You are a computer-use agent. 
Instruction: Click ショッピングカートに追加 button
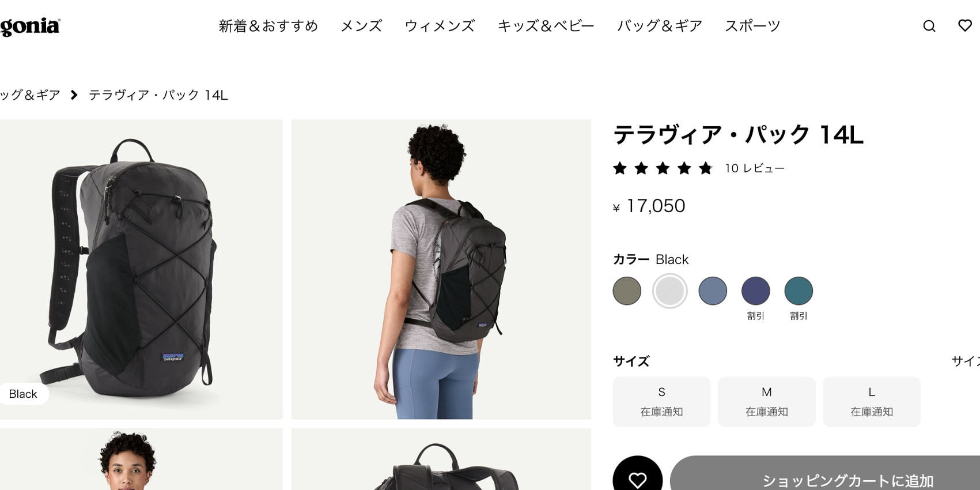(825, 476)
